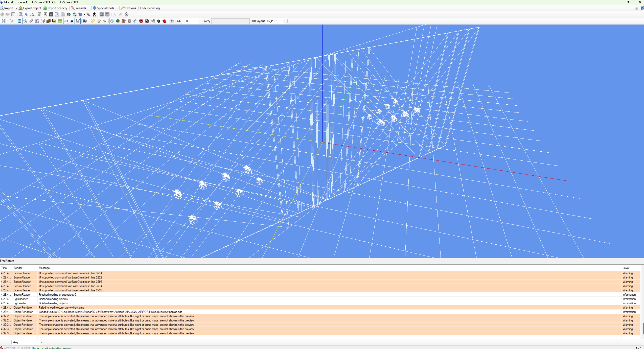The height and width of the screenshot is (349, 644).
Task: Click Export scenery
Action: [x=55, y=8]
